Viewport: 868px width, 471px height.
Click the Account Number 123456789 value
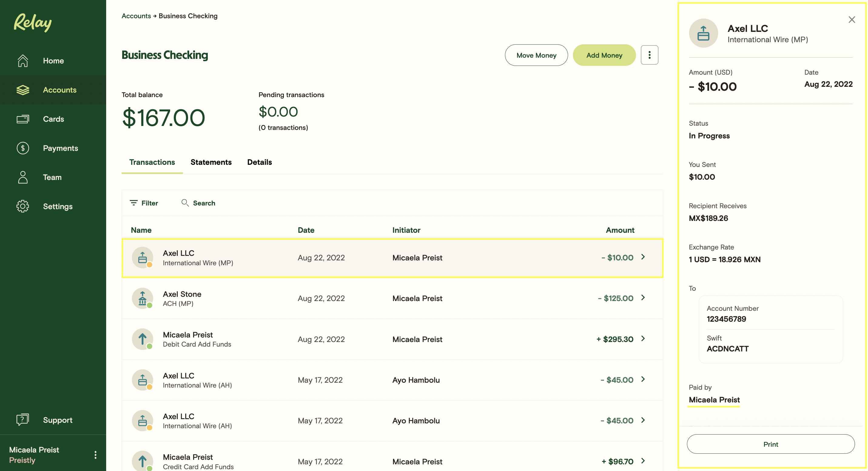point(726,319)
